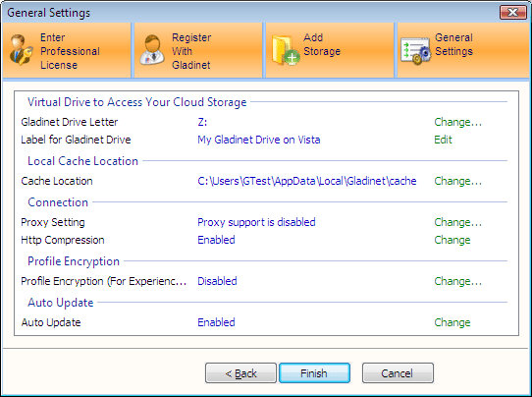The image size is (532, 397).
Task: Switch to the Register With Gladinet step
Action: pos(198,50)
